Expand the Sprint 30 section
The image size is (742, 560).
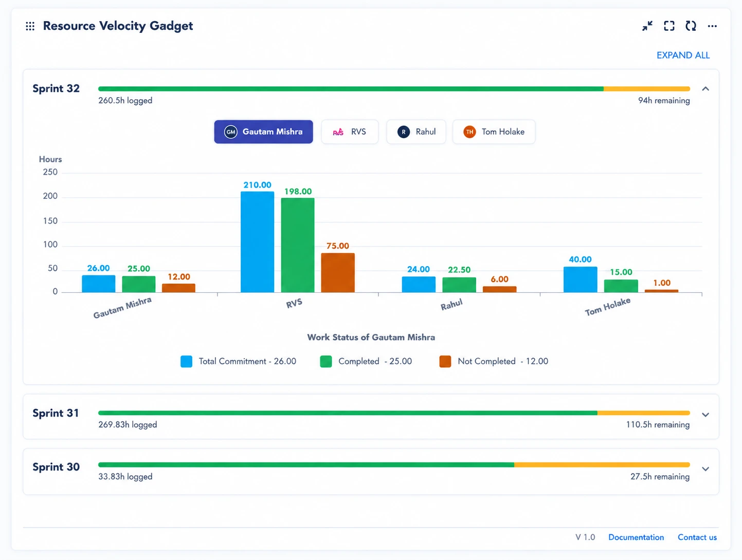point(705,469)
